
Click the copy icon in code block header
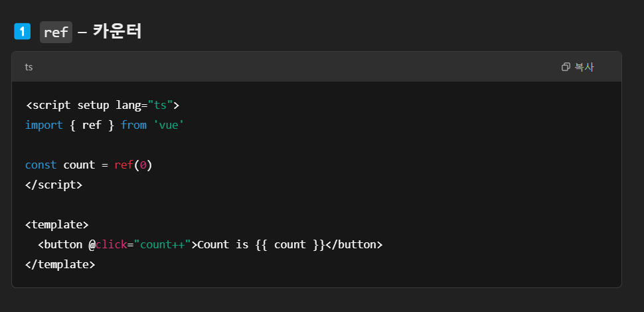566,67
